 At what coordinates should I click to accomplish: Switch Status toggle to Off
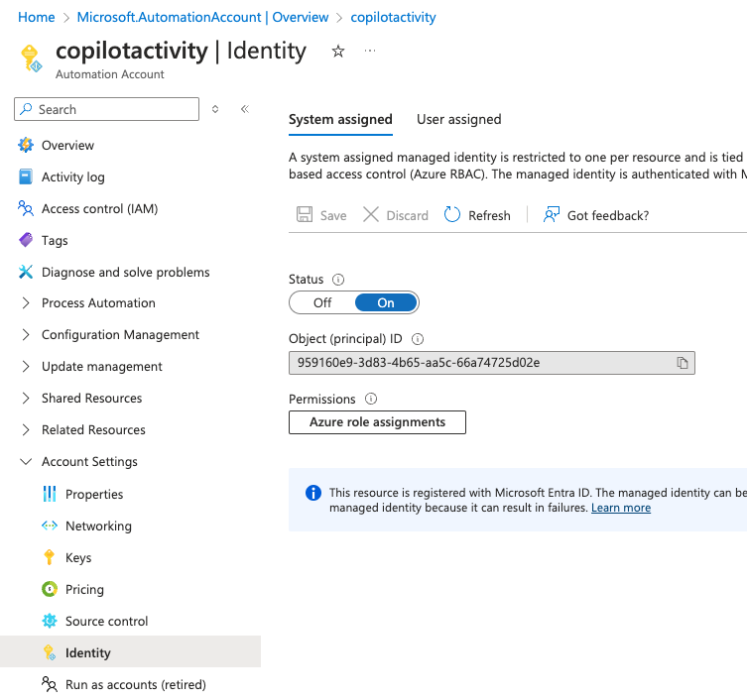pyautogui.click(x=322, y=302)
